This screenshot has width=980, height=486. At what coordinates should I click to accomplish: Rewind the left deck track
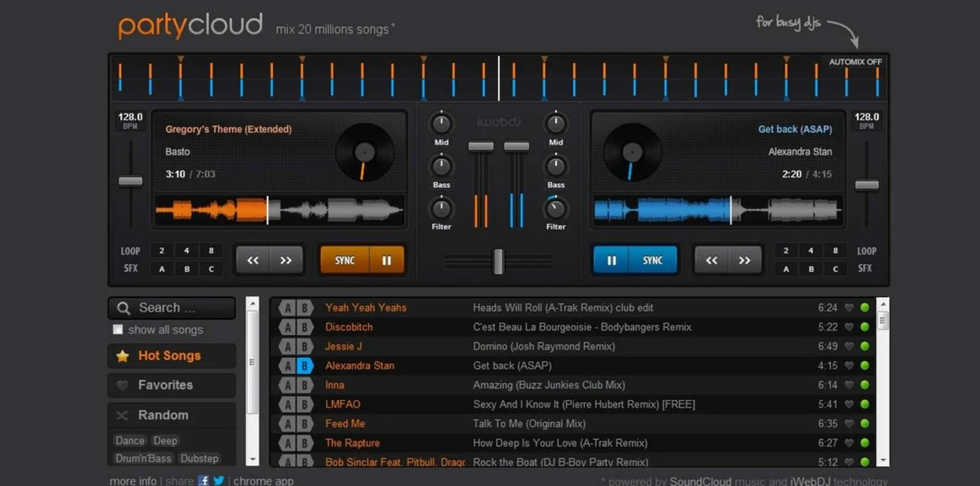coord(253,260)
